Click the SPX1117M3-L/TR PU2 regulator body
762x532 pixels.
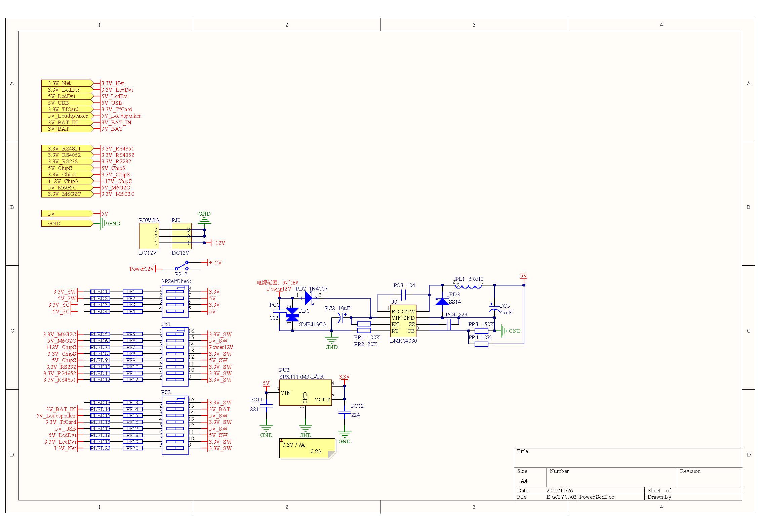click(305, 393)
